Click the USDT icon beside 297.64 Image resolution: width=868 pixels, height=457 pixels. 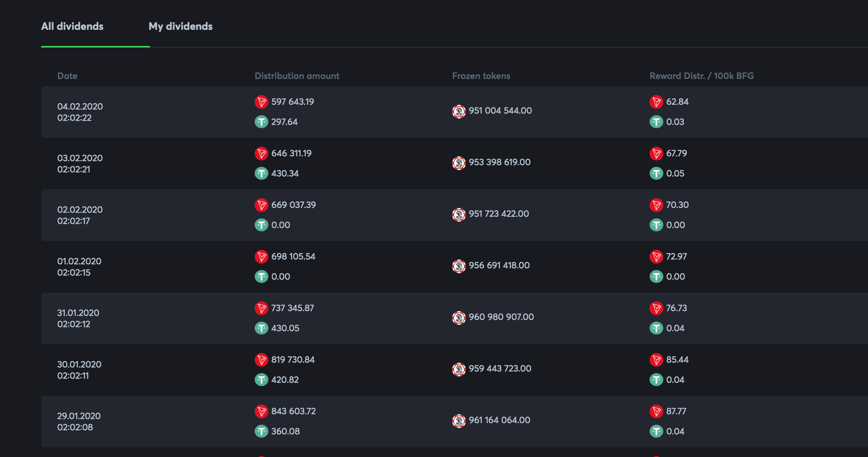(262, 122)
